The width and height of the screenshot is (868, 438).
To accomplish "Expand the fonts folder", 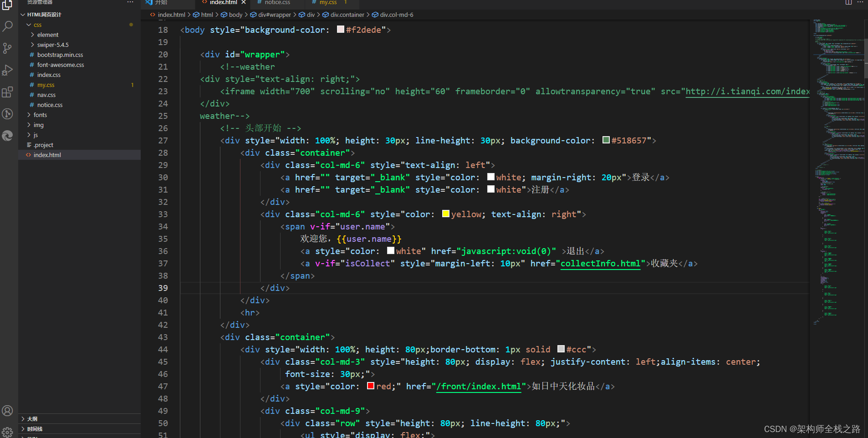I will point(29,115).
